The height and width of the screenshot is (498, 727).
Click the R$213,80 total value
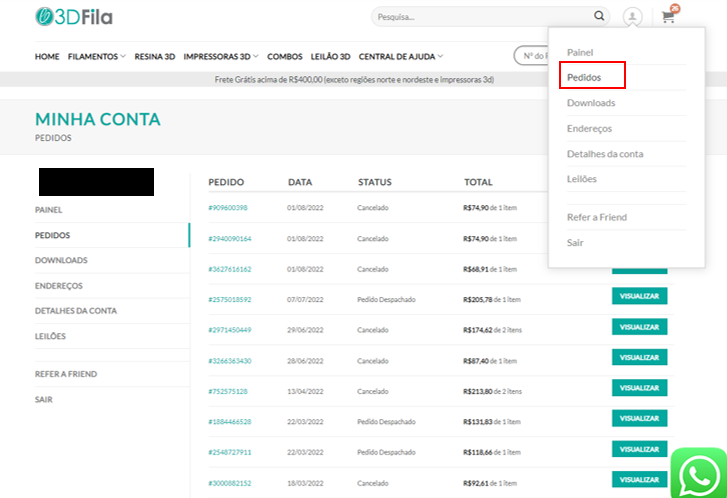click(478, 392)
